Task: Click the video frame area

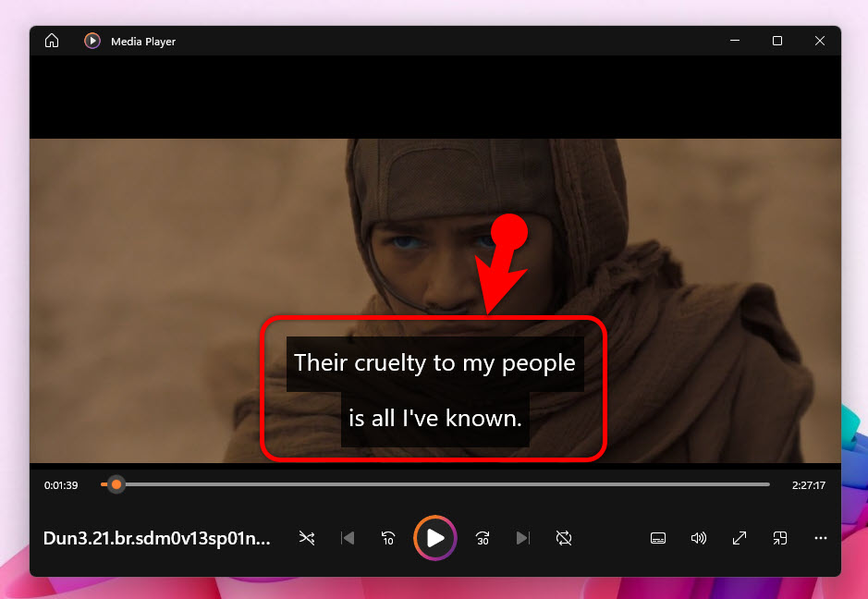Action: 435,300
